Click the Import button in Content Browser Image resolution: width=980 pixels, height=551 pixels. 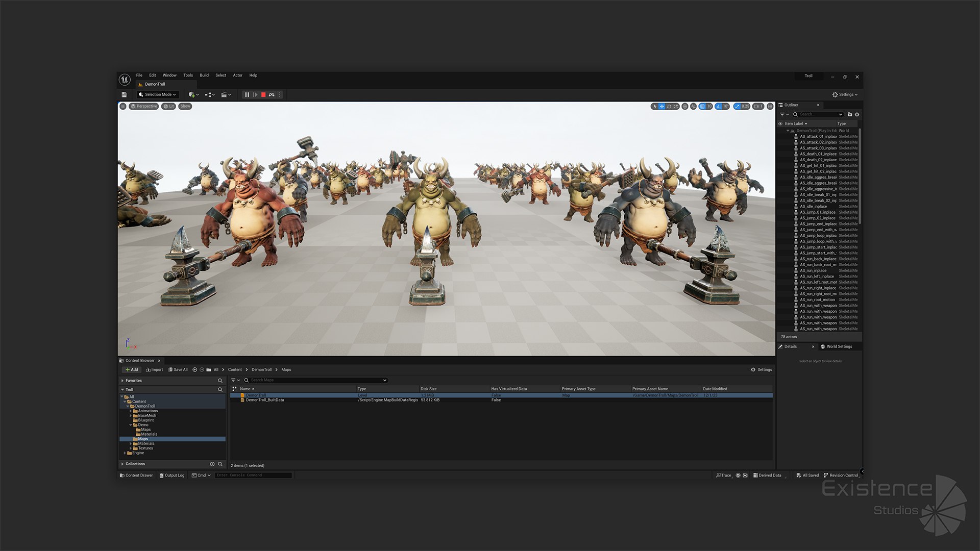pyautogui.click(x=155, y=370)
